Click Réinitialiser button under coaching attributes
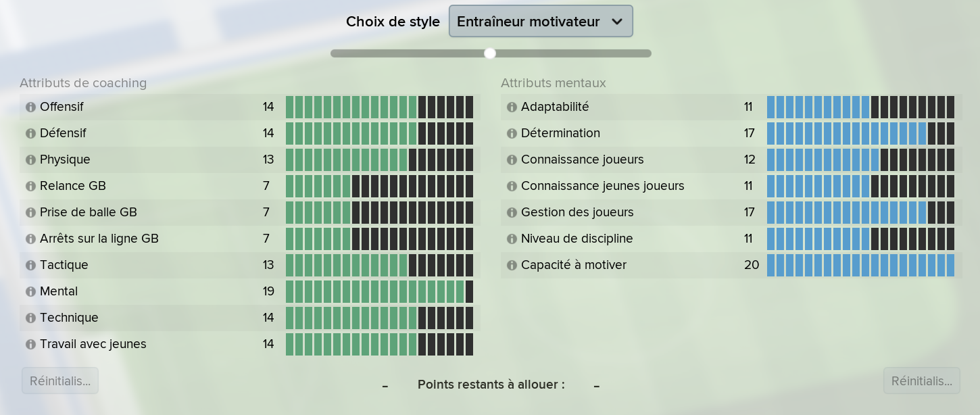Viewport: 980px width, 415px height. 60,381
